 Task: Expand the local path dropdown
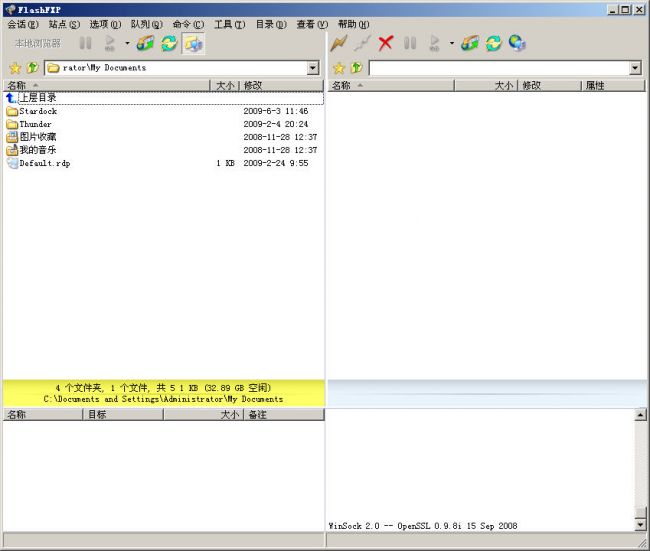[313, 68]
